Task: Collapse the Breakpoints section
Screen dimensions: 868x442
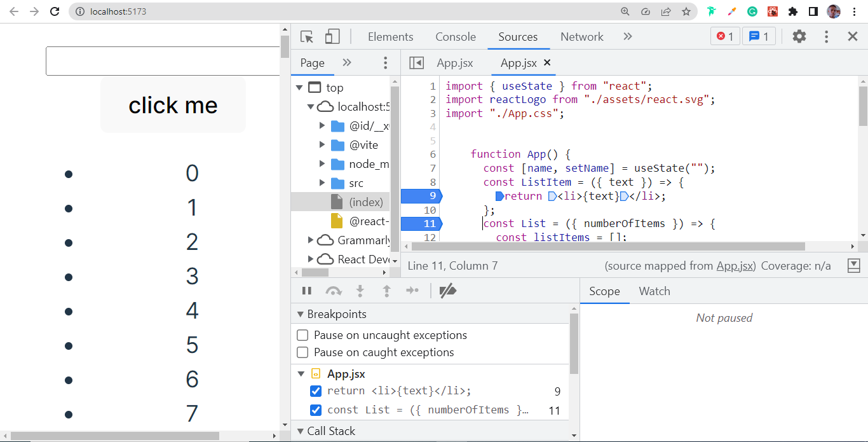Action: pyautogui.click(x=301, y=314)
